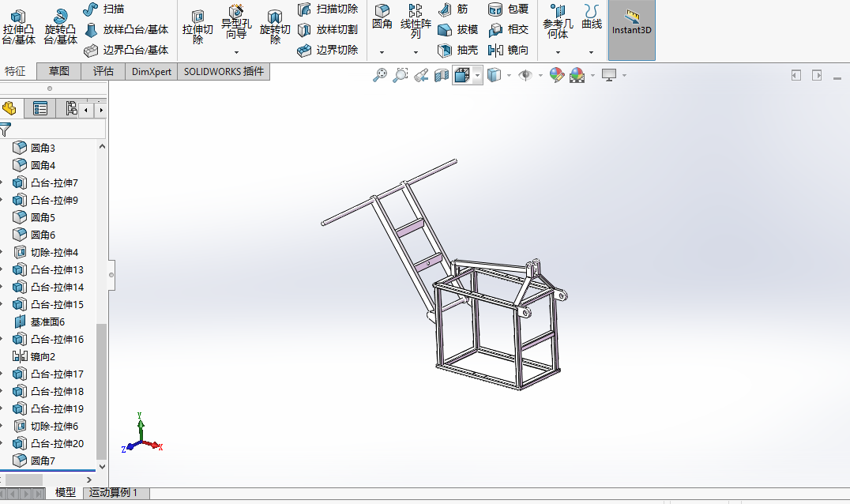Click the previous view icon
850x504 pixels.
click(421, 75)
